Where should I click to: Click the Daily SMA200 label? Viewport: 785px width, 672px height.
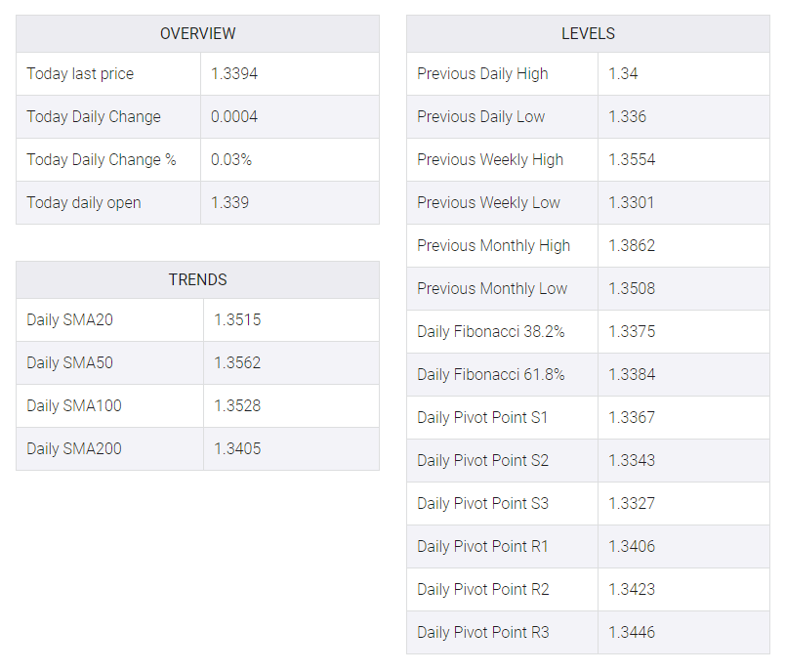[74, 448]
